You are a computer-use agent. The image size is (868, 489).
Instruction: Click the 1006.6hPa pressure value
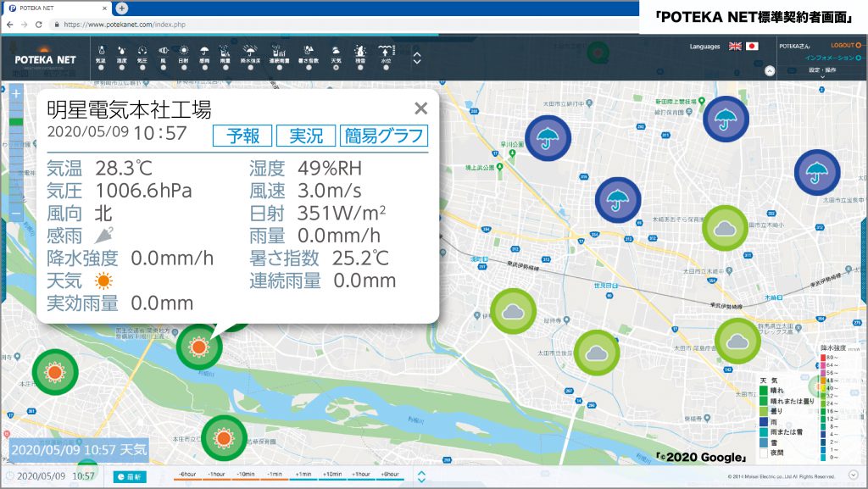[143, 191]
